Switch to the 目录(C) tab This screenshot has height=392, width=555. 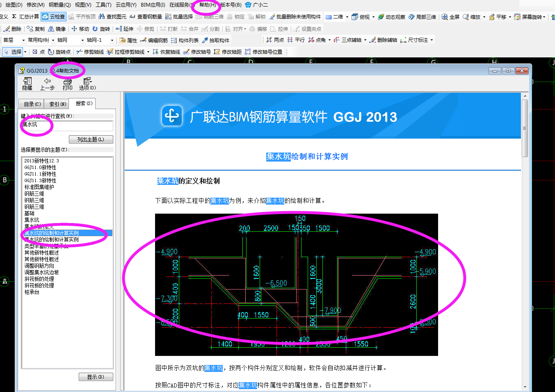click(x=32, y=104)
